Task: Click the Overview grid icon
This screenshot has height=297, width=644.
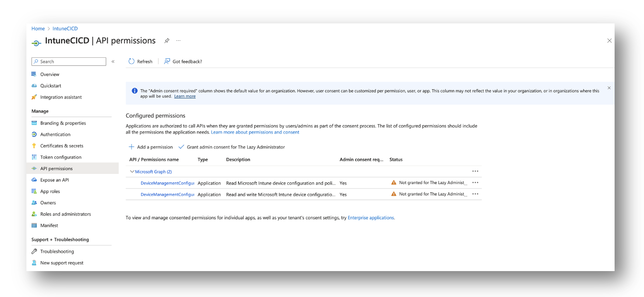Action: 34,74
